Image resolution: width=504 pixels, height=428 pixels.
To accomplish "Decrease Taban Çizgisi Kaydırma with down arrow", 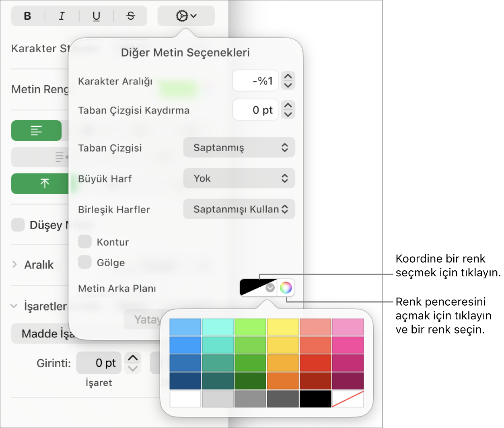I will click(x=288, y=114).
